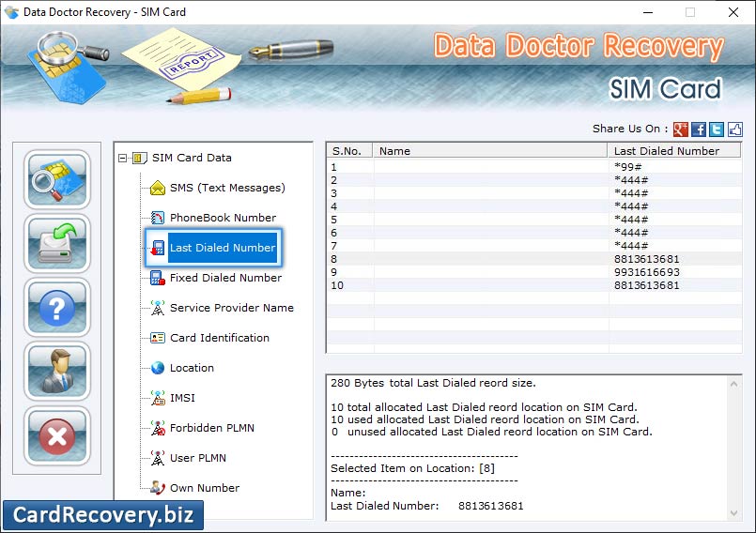Open the Help question mark button
This screenshot has width=756, height=533.
(57, 308)
